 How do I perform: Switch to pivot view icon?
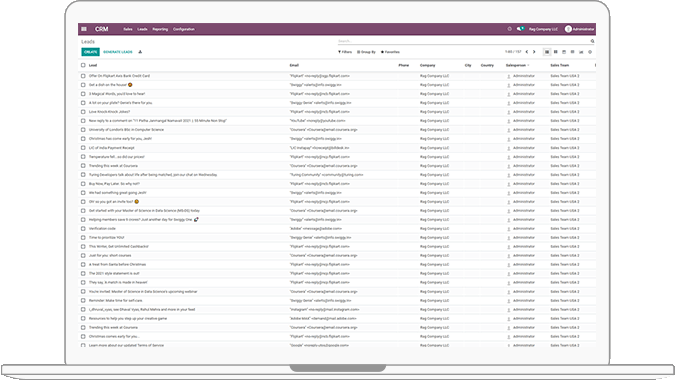pyautogui.click(x=573, y=52)
